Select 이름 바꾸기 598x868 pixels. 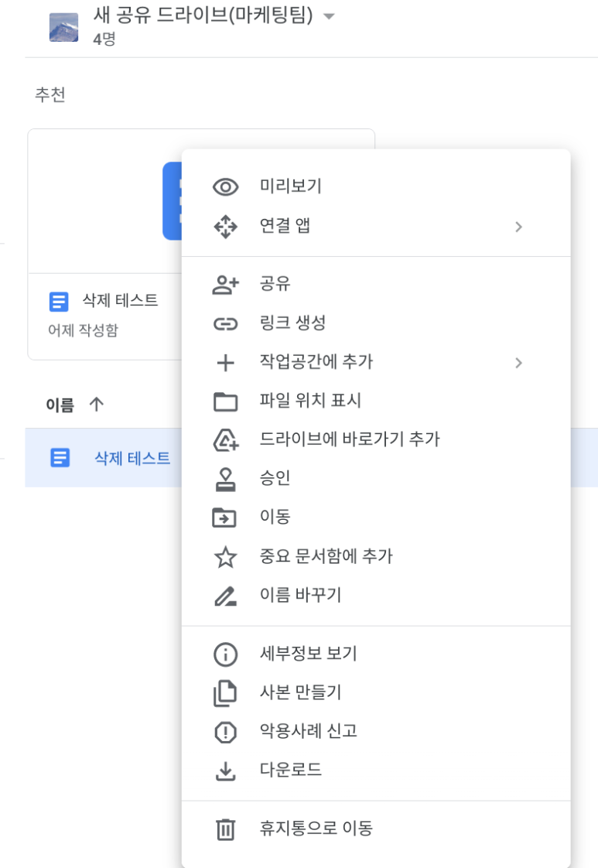[376, 596]
